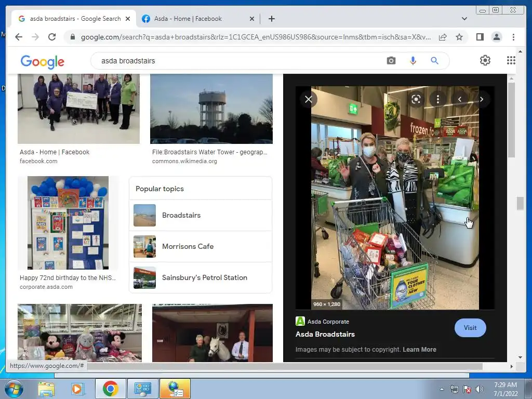Click the URL address bar
This screenshot has height=399, width=532.
pos(256,37)
